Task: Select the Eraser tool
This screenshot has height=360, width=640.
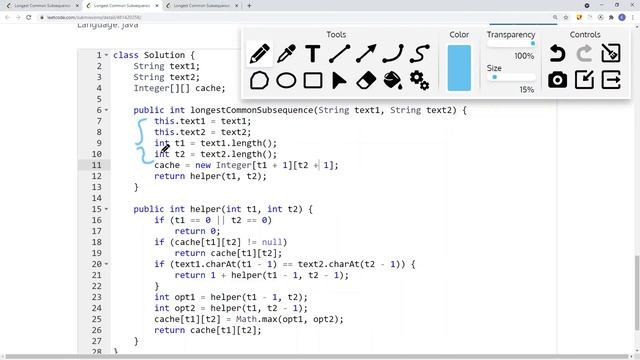Action: [x=366, y=80]
